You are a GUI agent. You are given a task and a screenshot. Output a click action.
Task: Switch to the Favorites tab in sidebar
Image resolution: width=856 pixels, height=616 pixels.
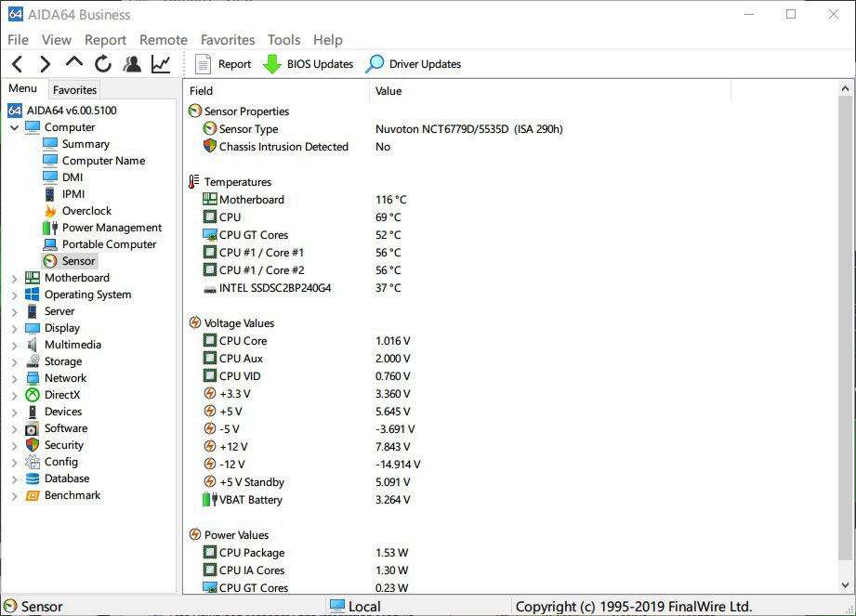[74, 89]
